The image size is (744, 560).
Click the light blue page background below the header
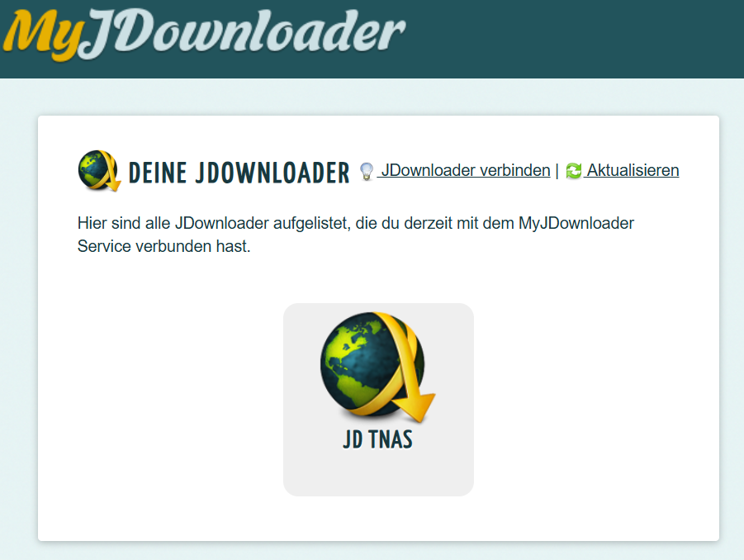[372, 96]
